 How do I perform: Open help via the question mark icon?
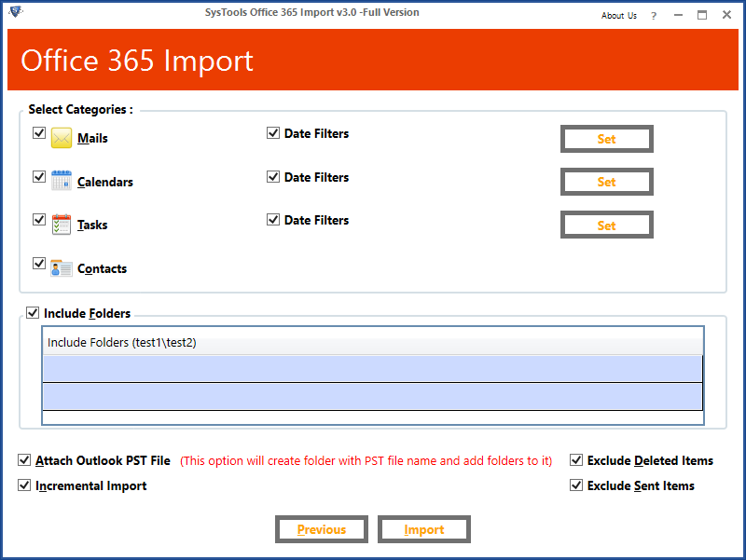tap(654, 15)
